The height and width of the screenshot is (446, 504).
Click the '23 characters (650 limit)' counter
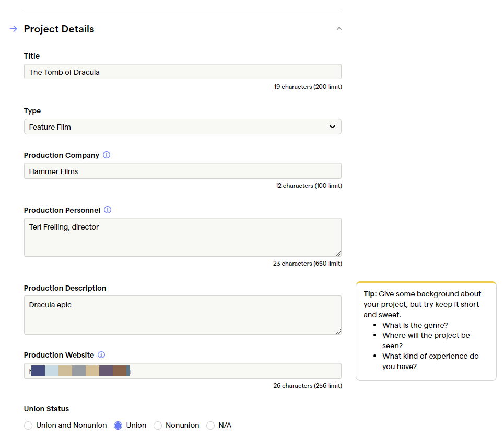click(x=308, y=264)
